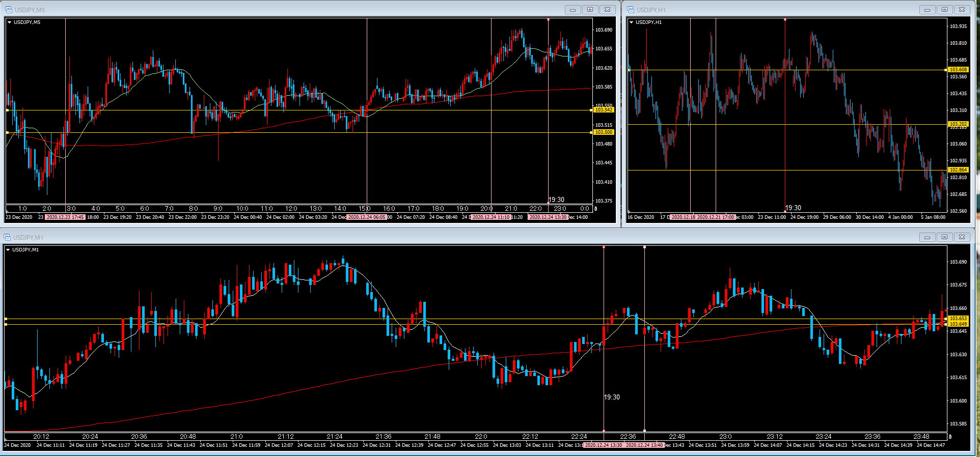The height and width of the screenshot is (457, 980).
Task: Minimize the USDJPY,M5 chart window
Action: coord(573,10)
